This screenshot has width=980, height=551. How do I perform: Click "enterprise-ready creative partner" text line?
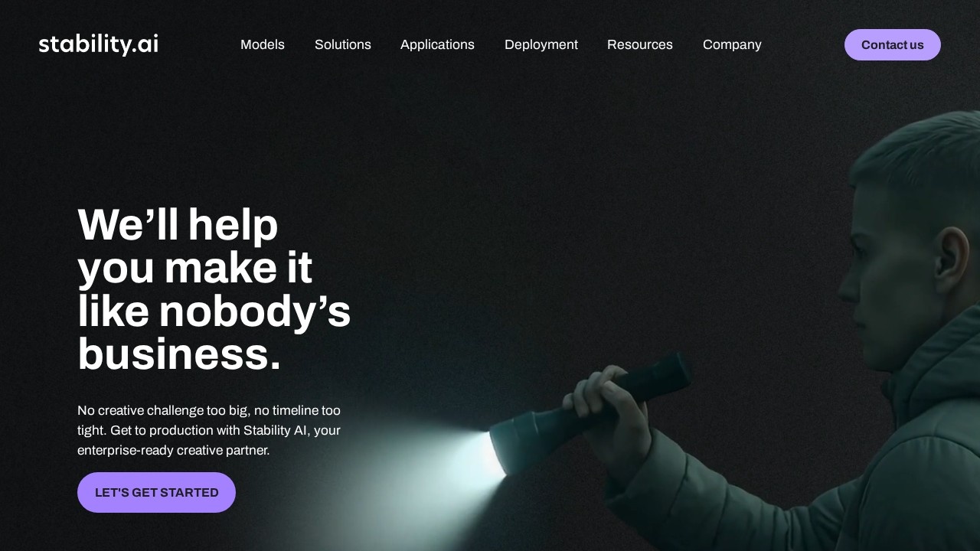[174, 450]
